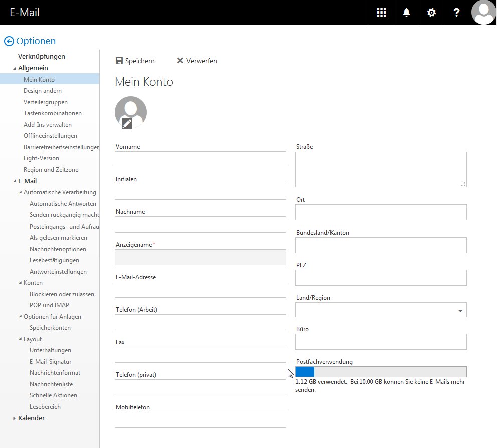Click the Büro input field
This screenshot has width=497, height=448.
point(381,342)
